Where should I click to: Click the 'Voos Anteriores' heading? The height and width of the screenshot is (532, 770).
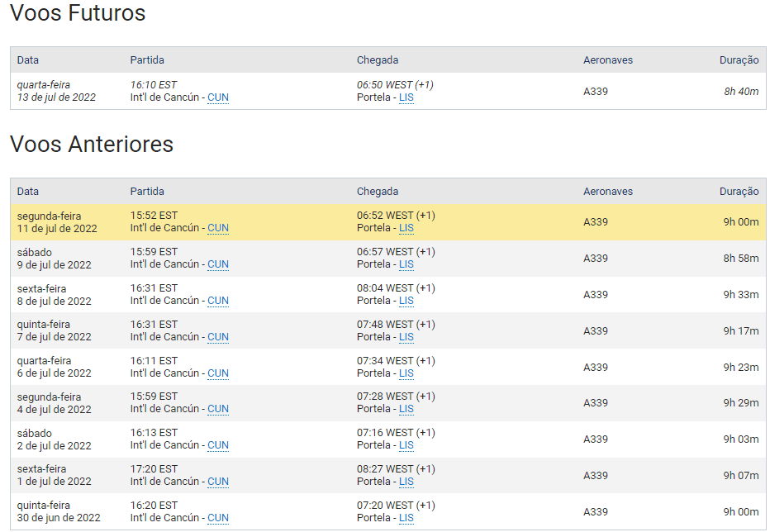(x=92, y=145)
